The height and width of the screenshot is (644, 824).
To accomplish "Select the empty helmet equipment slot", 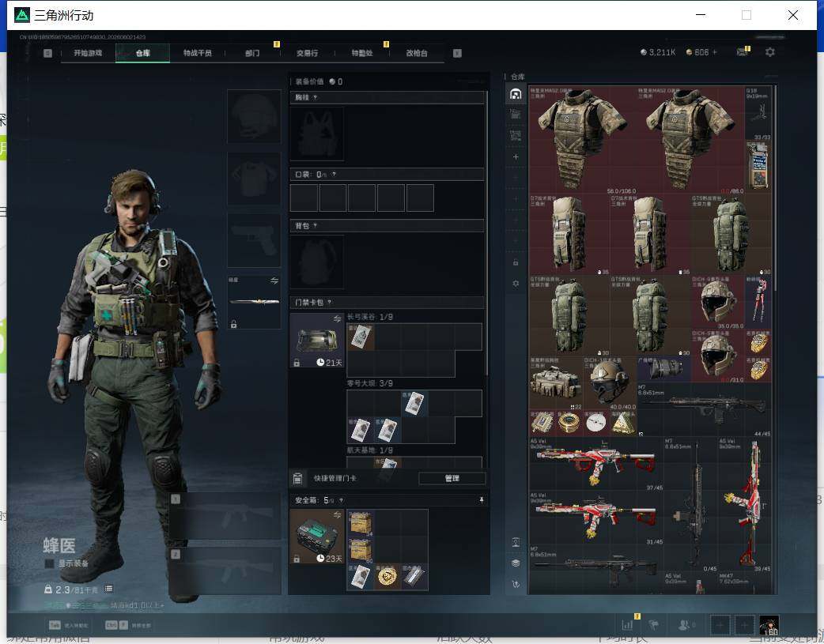I will click(x=254, y=116).
